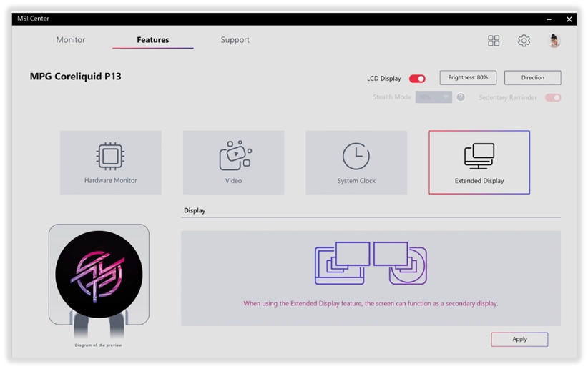Click the Direction button
The height and width of the screenshot is (369, 588).
(532, 78)
